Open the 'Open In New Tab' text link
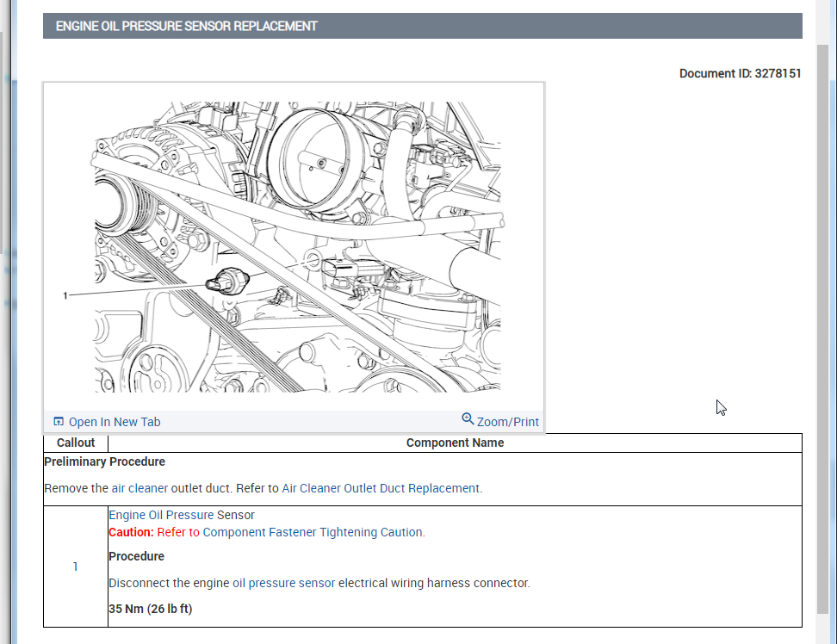Image resolution: width=837 pixels, height=644 pixels. 114,422
